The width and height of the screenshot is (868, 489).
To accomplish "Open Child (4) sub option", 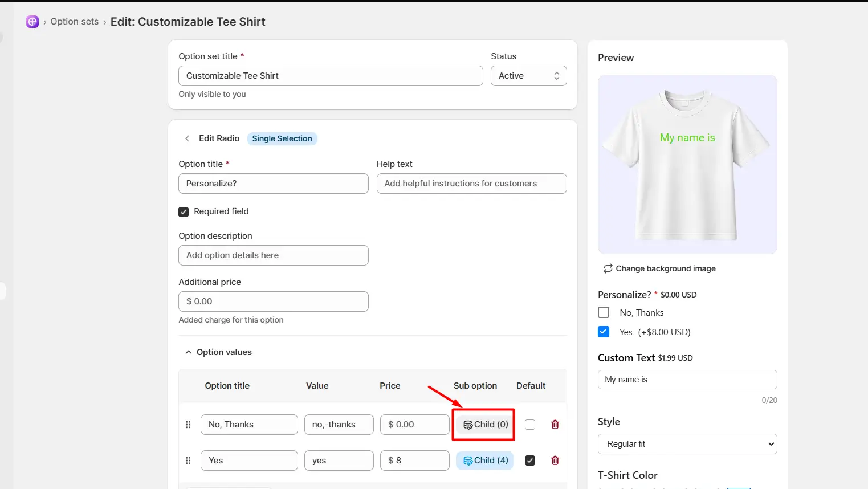I will tap(485, 461).
